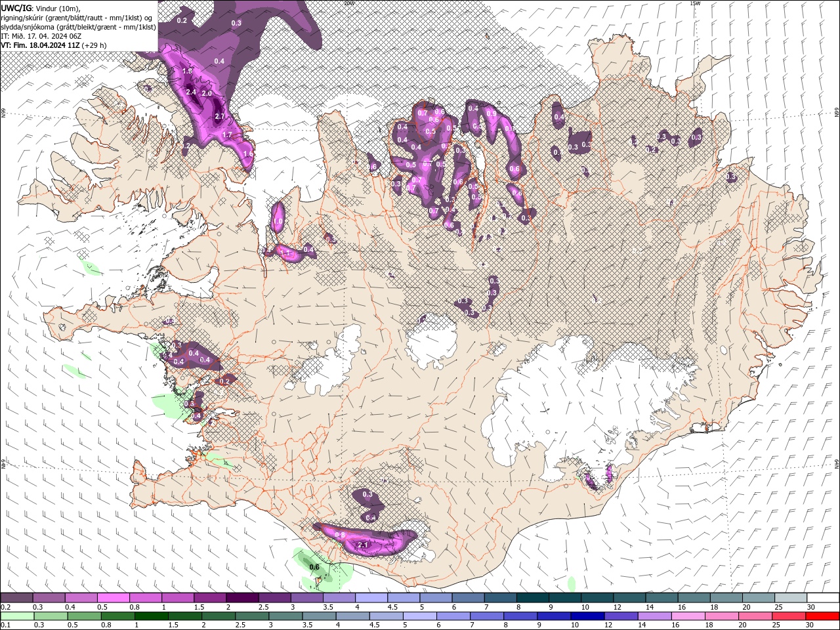Click the lavender 4 snow legend swatch

tap(371, 598)
